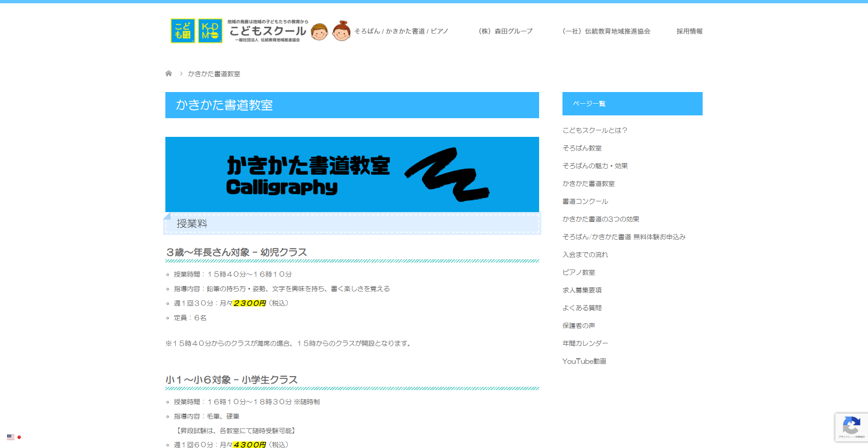
Task: Click the reCAPTCHA badge at bottom right
Action: click(852, 427)
